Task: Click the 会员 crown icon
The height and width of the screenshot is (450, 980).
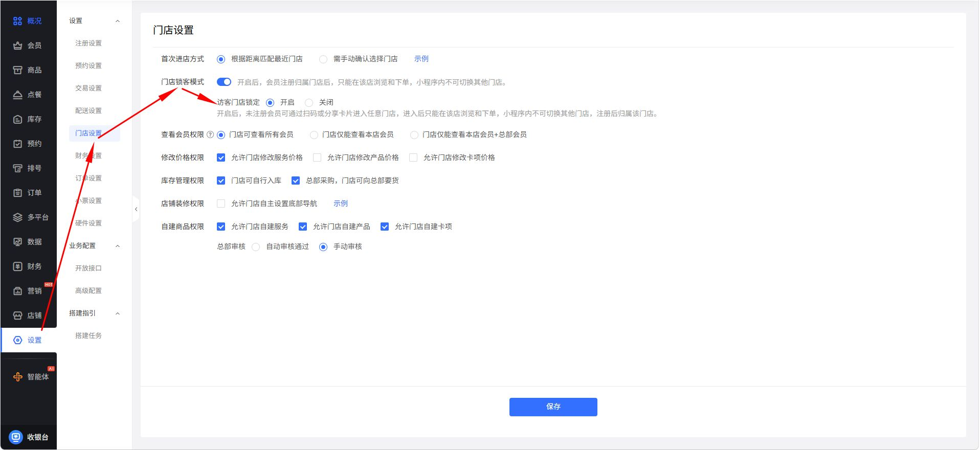Action: pyautogui.click(x=17, y=46)
